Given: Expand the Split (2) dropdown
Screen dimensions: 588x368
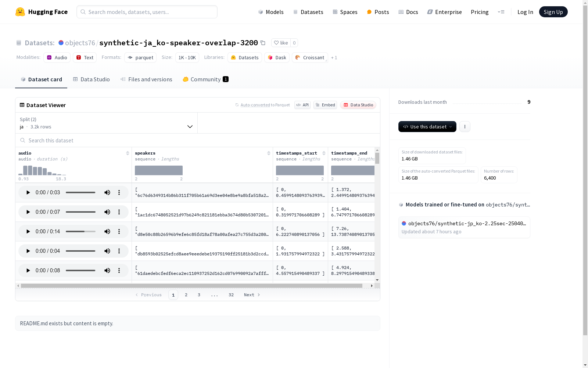Looking at the screenshot, I should click(x=107, y=123).
